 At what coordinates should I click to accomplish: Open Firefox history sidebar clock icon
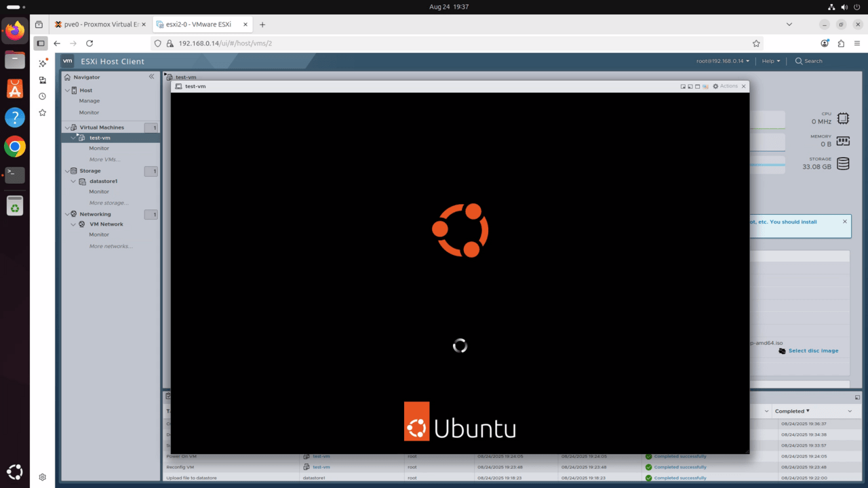click(42, 96)
